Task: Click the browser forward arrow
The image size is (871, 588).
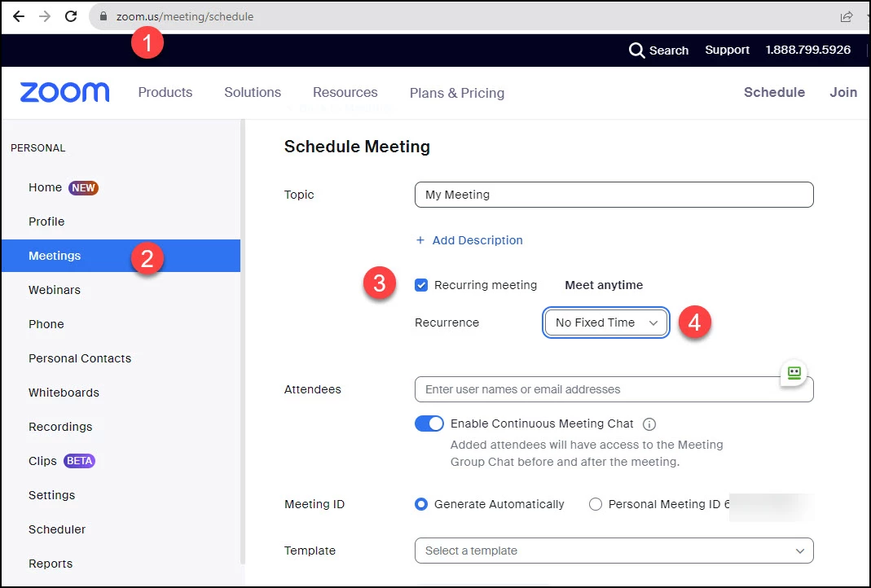Action: [x=45, y=16]
